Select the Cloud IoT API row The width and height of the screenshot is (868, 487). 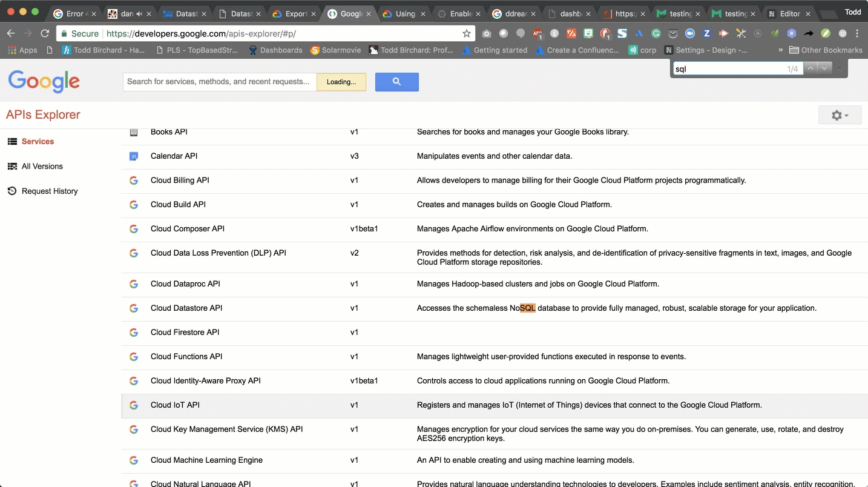pyautogui.click(x=495, y=405)
